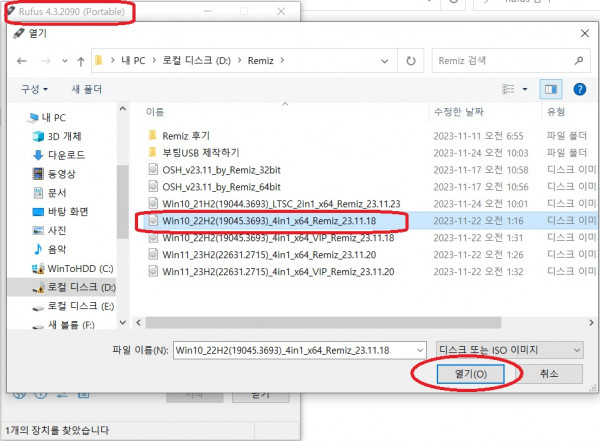
Task: Open 바탕 화면 in the sidebar
Action: tap(60, 211)
